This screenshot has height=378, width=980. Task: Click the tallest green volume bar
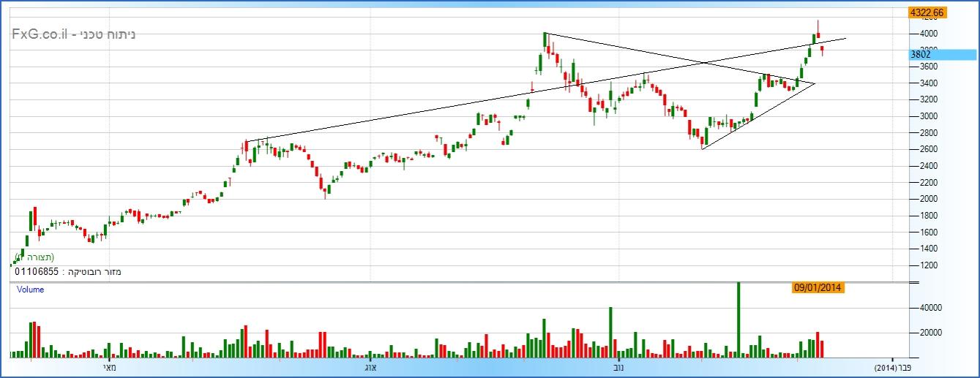click(x=738, y=320)
